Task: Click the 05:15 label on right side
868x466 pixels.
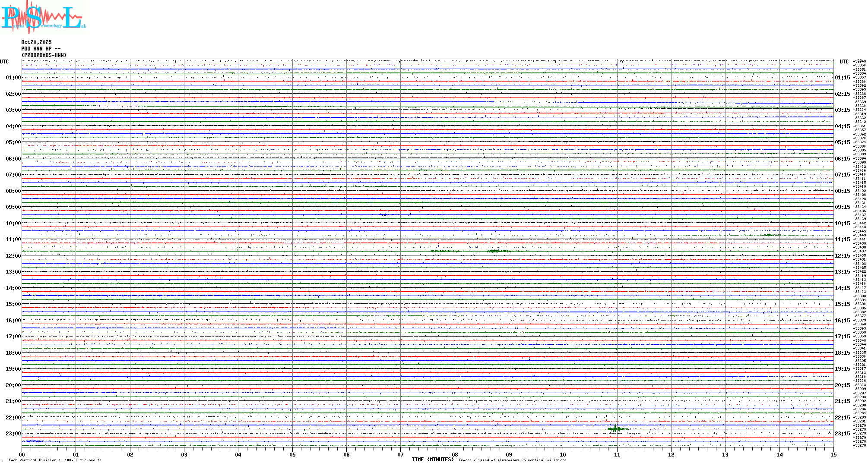Action: coord(843,142)
